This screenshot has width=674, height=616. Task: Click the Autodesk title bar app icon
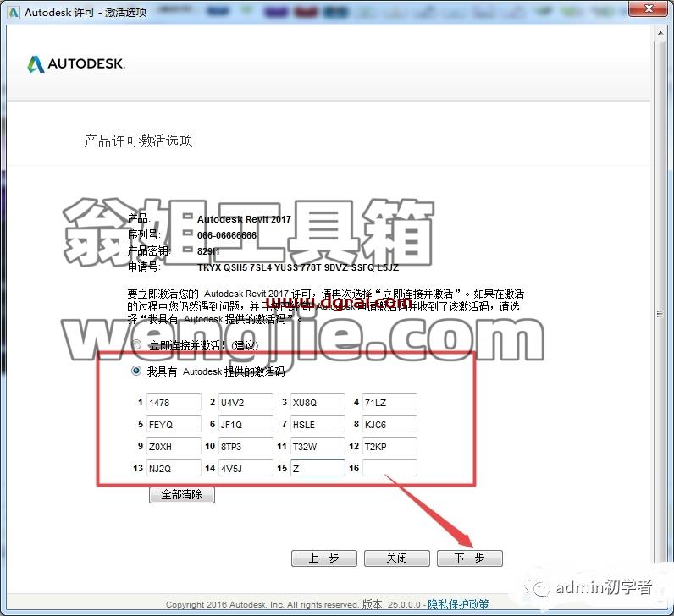point(14,13)
